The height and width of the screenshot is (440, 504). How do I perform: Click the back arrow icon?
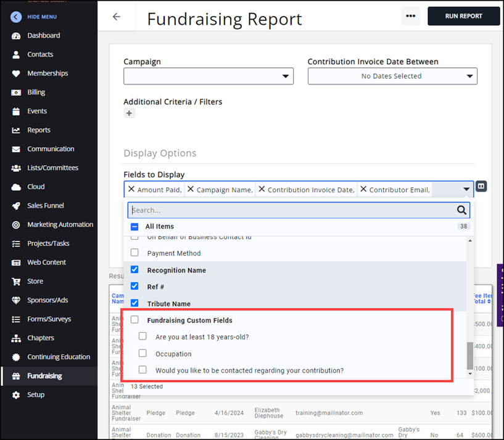(x=117, y=17)
